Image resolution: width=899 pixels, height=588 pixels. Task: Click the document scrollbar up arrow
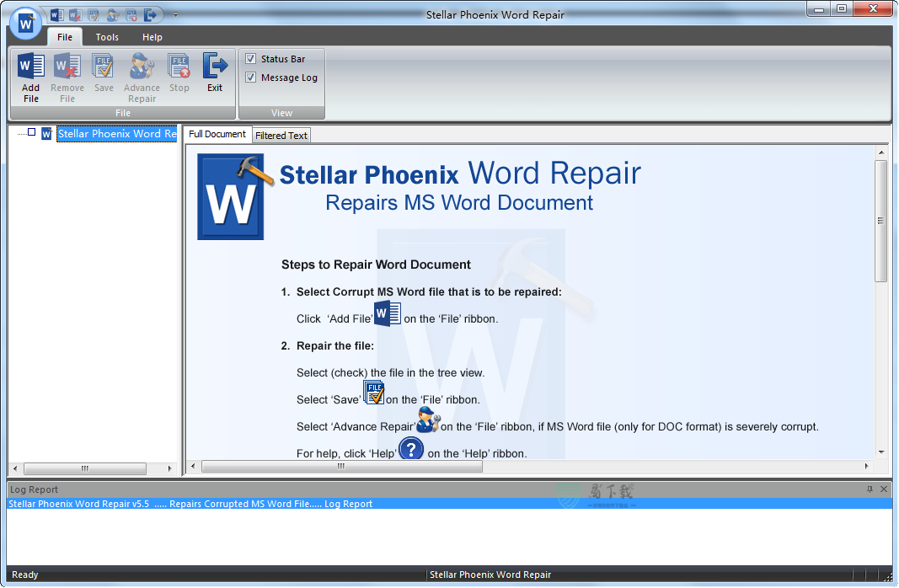coord(881,152)
